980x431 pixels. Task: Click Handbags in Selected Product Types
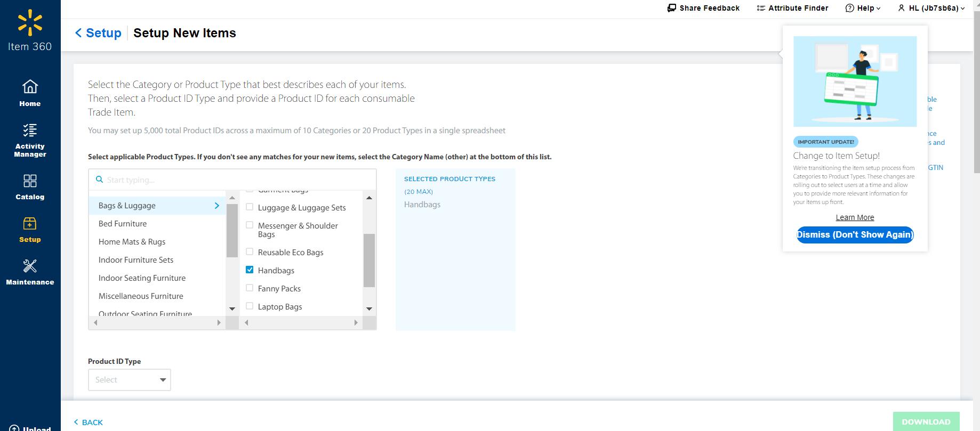pyautogui.click(x=422, y=205)
